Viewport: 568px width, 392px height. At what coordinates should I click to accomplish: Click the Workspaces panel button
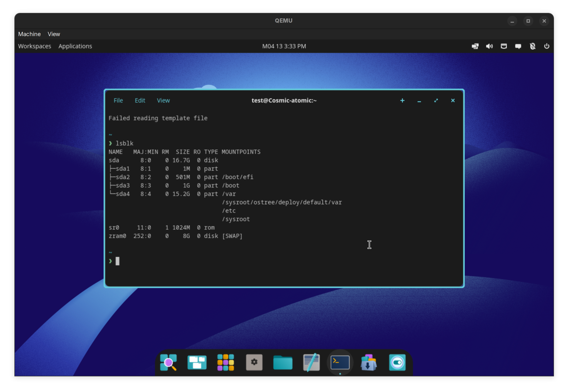pyautogui.click(x=35, y=46)
